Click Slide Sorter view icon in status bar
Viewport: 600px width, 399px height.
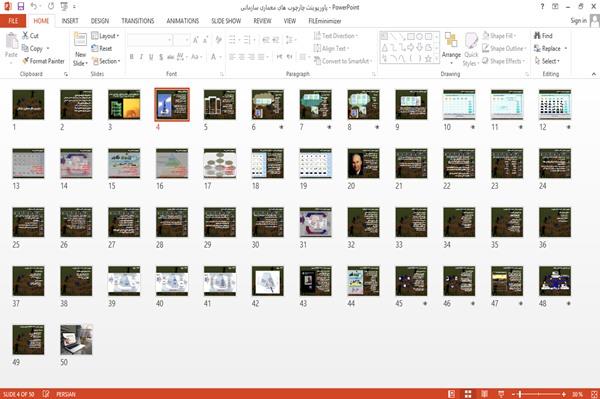click(468, 394)
